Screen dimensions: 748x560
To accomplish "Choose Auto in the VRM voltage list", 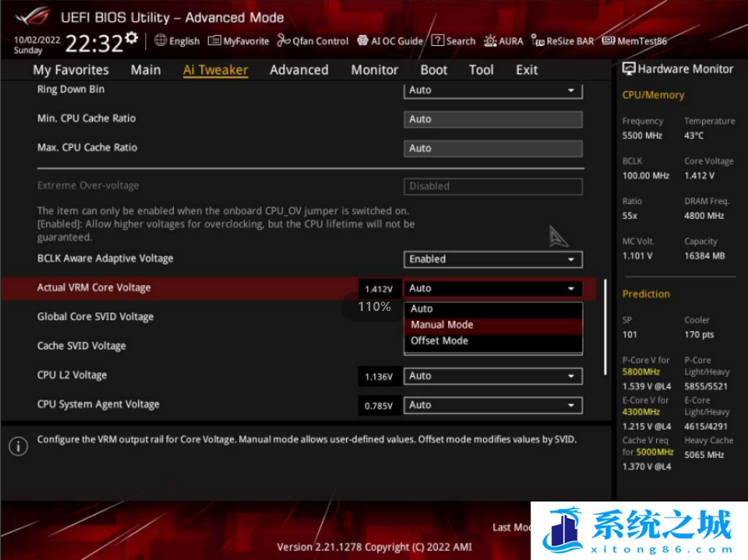I will 493,309.
